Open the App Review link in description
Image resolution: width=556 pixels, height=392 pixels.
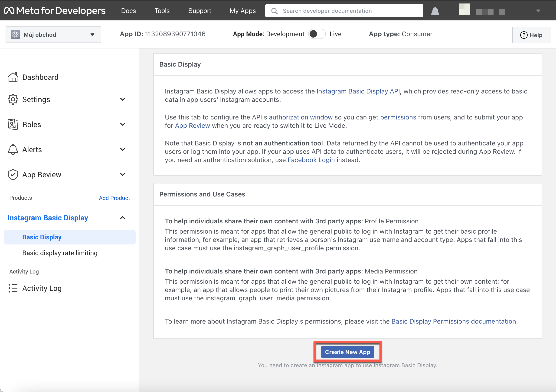(192, 125)
